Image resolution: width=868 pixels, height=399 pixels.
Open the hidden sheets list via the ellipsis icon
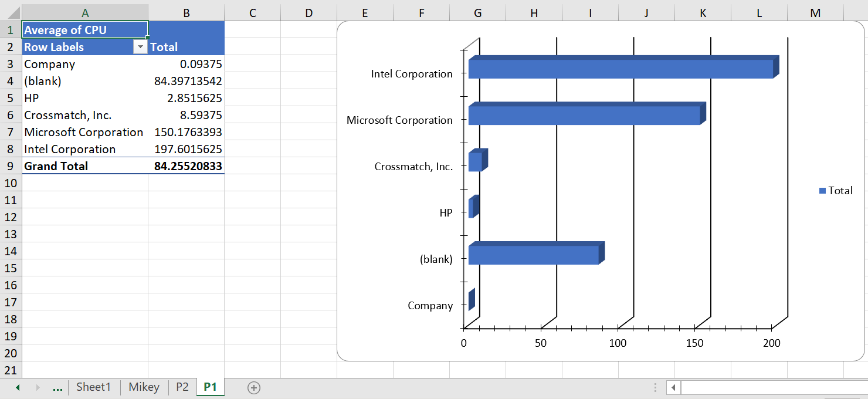[58, 387]
